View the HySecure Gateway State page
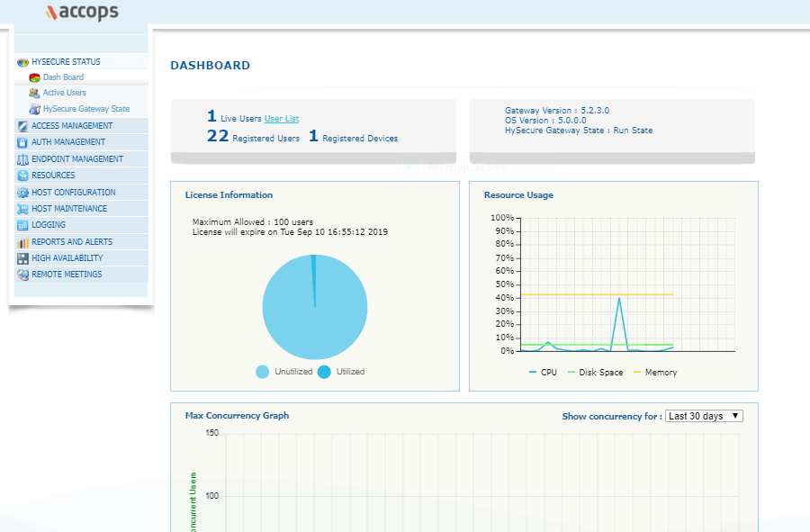This screenshot has height=532, width=810. [86, 109]
